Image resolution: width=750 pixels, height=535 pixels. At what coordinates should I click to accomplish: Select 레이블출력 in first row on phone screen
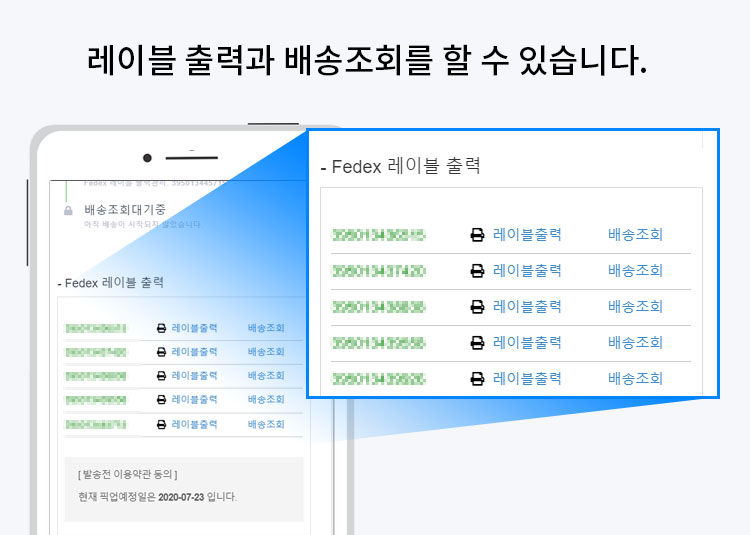(x=194, y=328)
